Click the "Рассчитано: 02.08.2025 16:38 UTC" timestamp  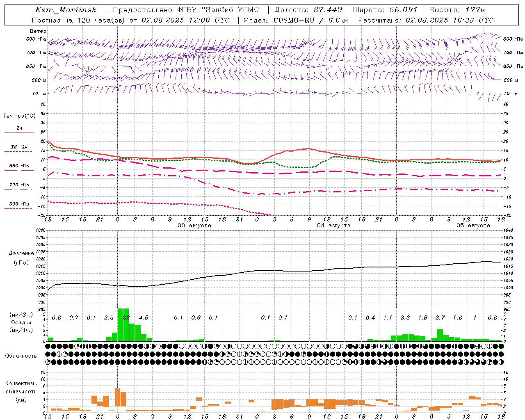click(x=426, y=20)
